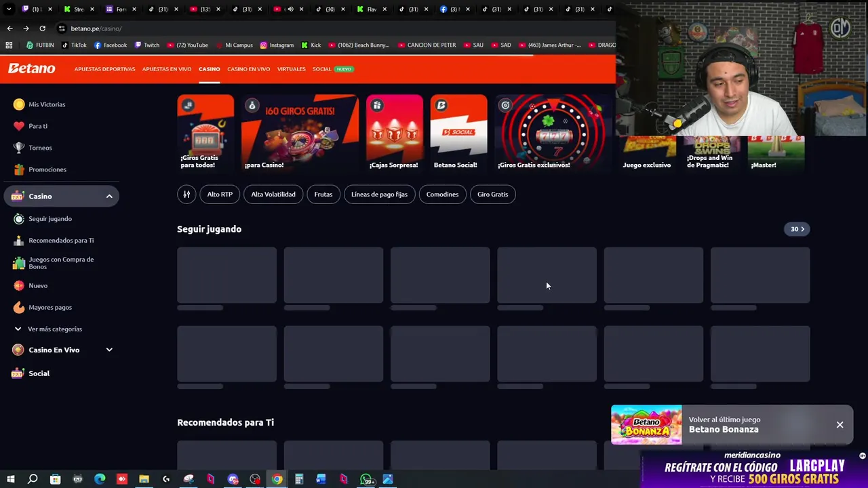Expand Casino En Vivo sidebar section
Viewport: 868px width, 488px height.
click(x=109, y=350)
